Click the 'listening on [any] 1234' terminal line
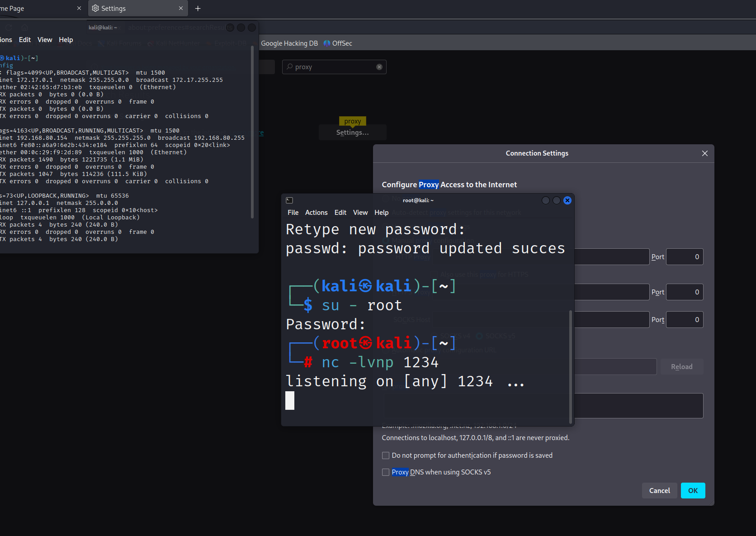Image resolution: width=756 pixels, height=536 pixels. click(x=405, y=381)
